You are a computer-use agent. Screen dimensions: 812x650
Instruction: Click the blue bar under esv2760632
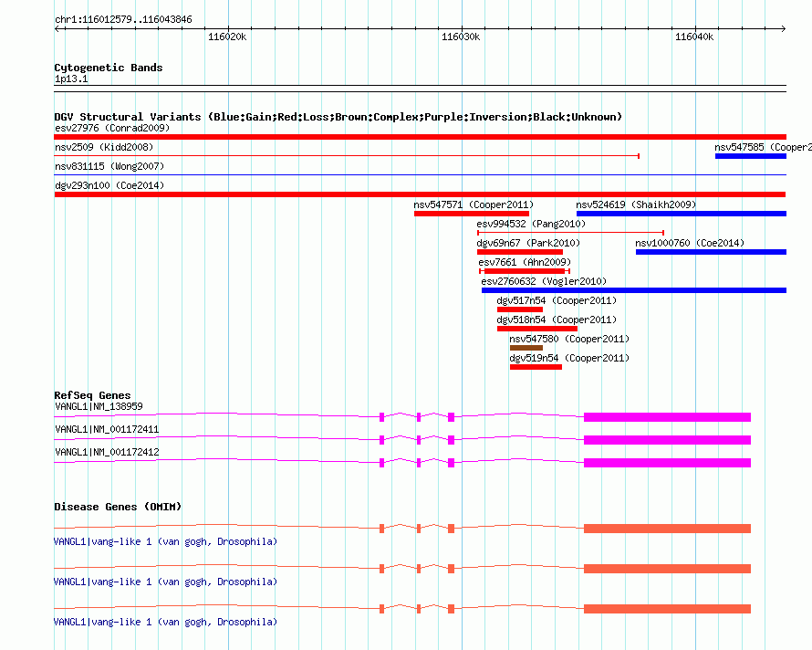click(634, 290)
